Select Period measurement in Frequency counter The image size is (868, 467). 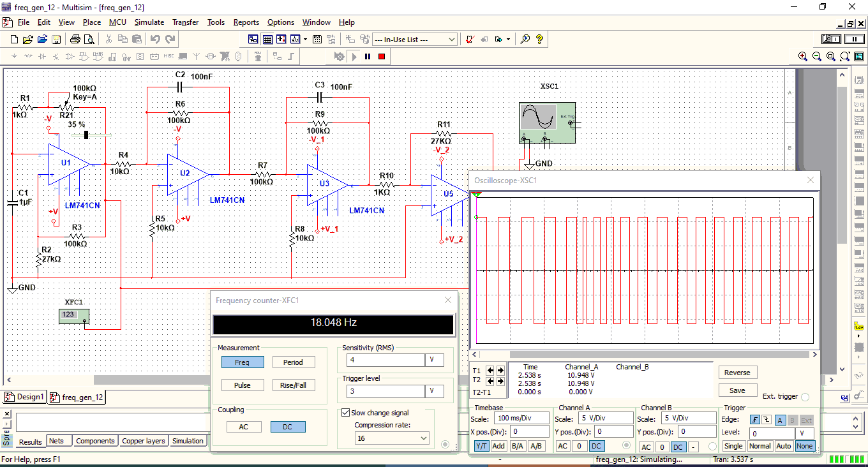[293, 362]
